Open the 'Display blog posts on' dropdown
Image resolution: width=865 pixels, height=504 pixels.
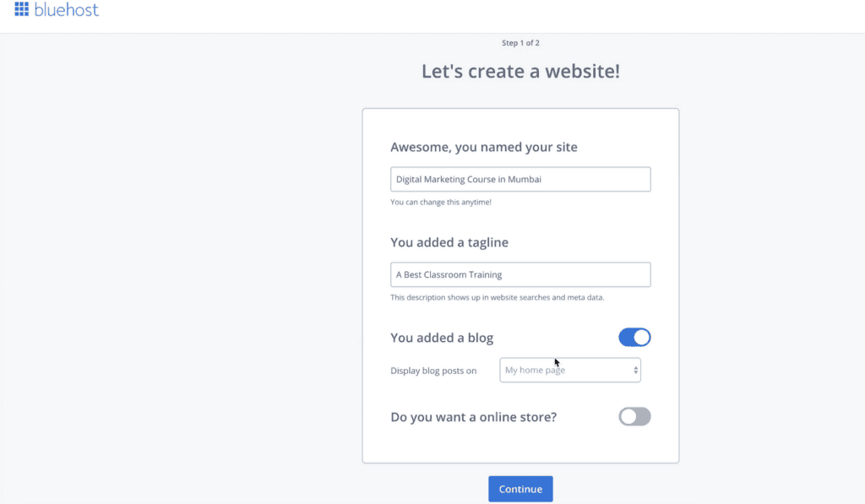tap(570, 370)
